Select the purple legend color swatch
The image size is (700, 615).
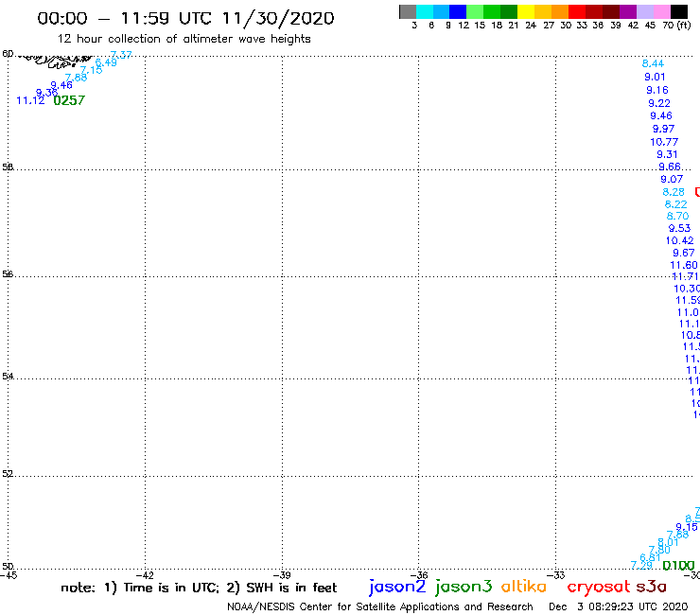tap(628, 11)
